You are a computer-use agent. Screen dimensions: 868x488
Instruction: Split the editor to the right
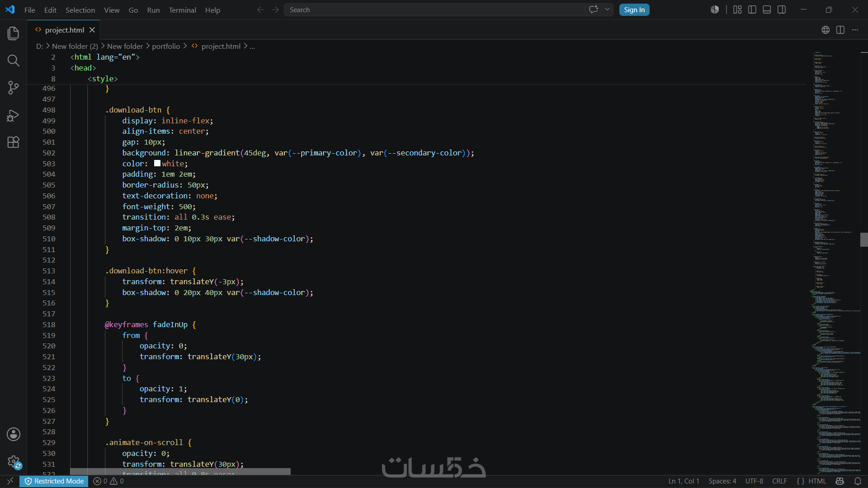click(840, 30)
